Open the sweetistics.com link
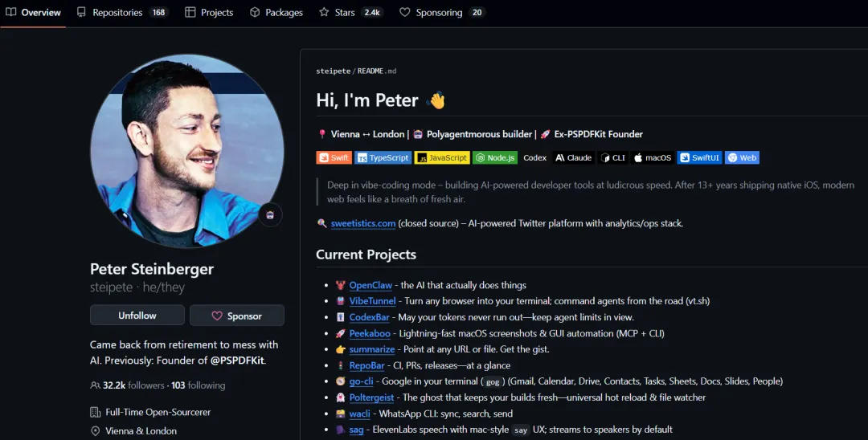The image size is (868, 440). (x=363, y=223)
